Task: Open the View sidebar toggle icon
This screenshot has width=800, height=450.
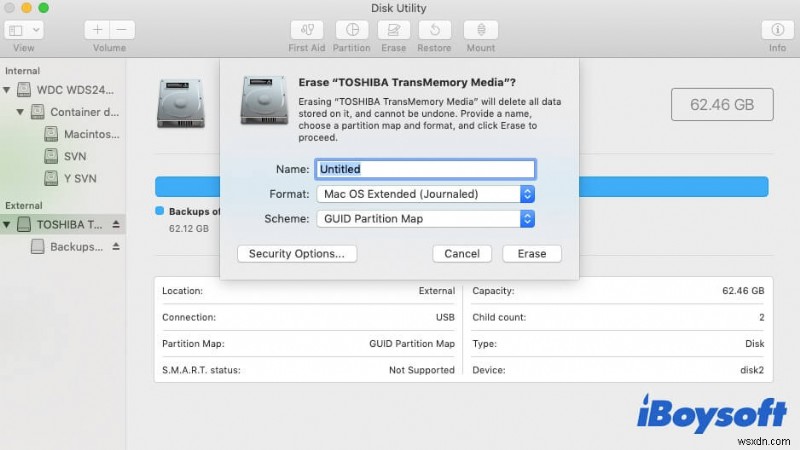Action: 16,30
